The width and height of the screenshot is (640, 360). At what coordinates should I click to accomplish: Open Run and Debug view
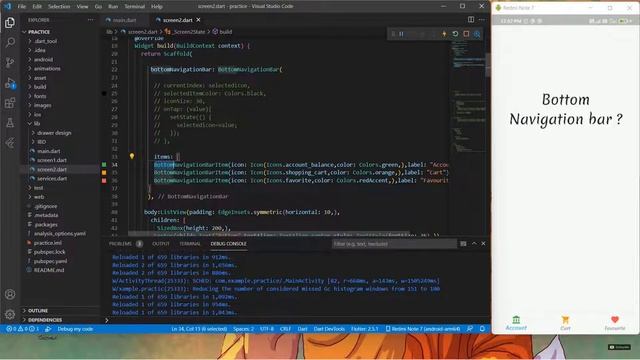coord(10,83)
